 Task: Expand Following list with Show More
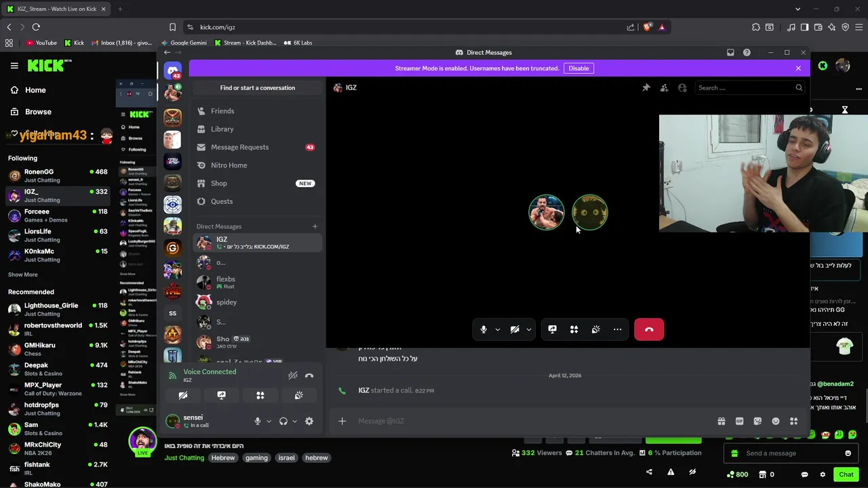pos(22,274)
